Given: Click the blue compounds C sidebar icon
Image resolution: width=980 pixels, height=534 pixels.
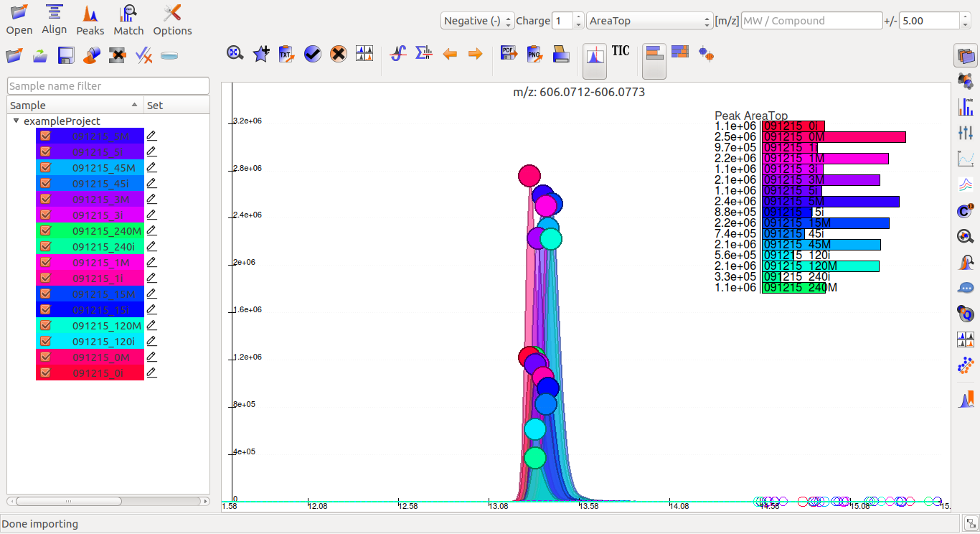Looking at the screenshot, I should click(x=966, y=210).
